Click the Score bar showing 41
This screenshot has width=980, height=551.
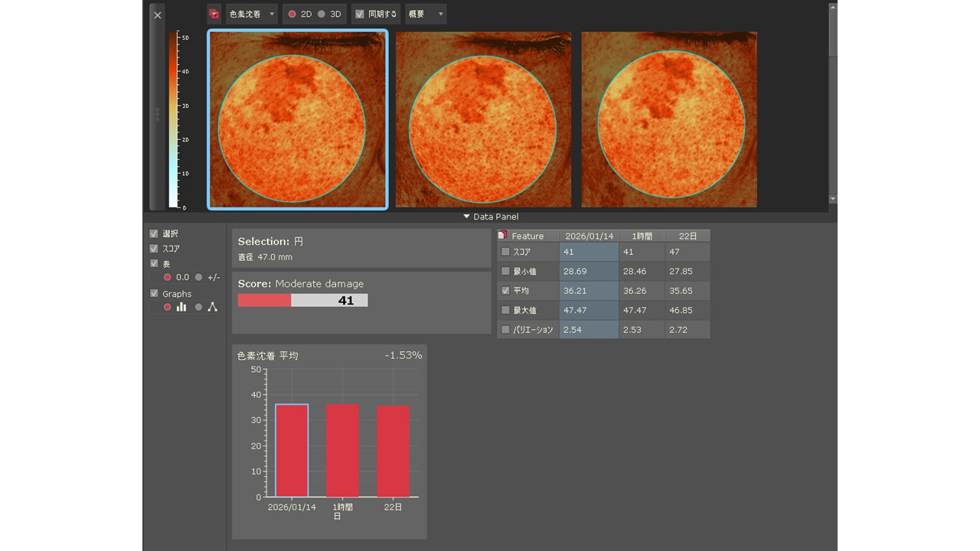click(302, 301)
